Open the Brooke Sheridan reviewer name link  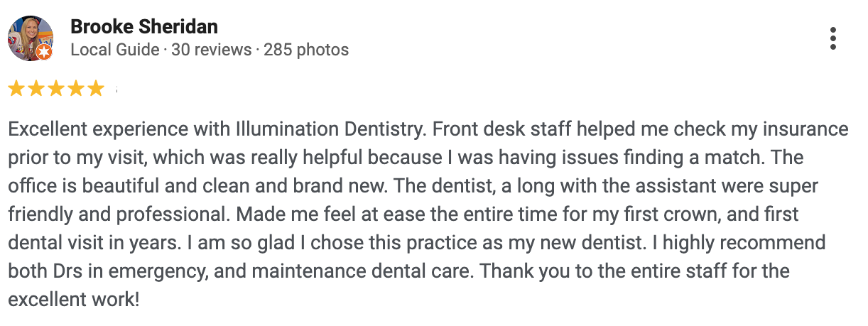144,28
